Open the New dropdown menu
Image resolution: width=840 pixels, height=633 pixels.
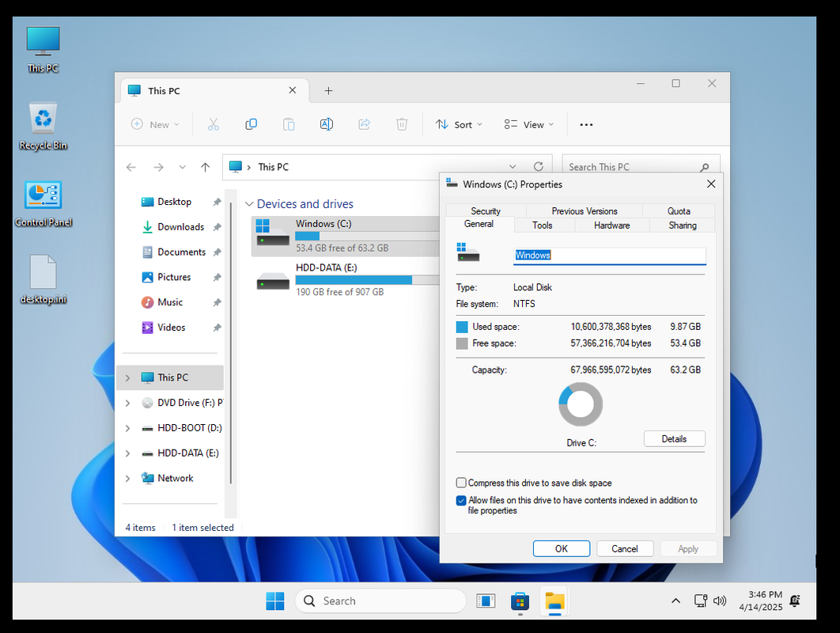click(155, 124)
